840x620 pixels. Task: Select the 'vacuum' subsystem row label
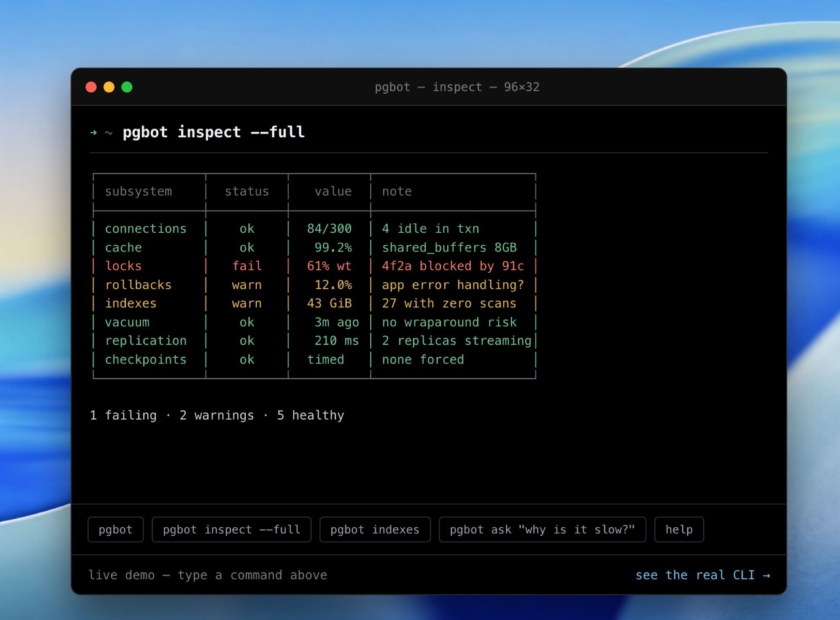(127, 322)
